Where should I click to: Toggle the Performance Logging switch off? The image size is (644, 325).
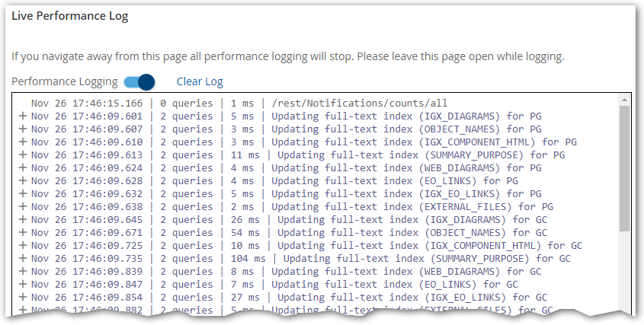tap(139, 81)
